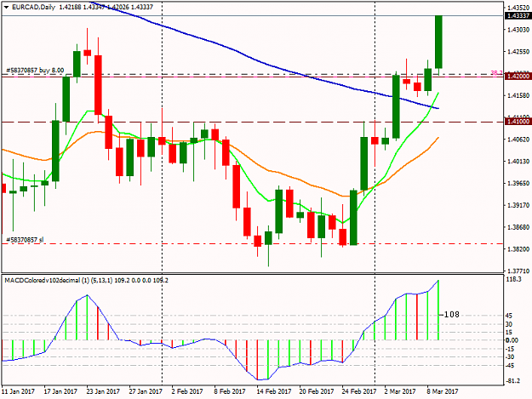This screenshot has width=532, height=399.
Task: Click the 1.39170 price scale label
Action: (x=518, y=205)
